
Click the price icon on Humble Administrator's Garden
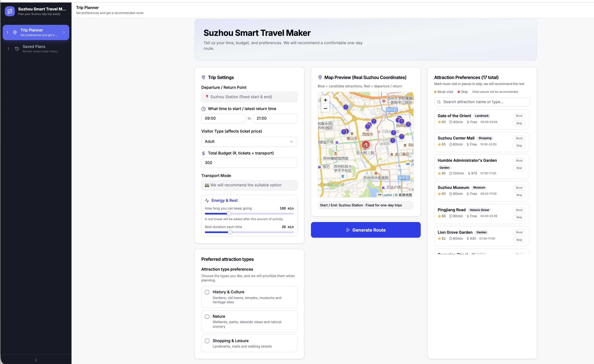(x=469, y=173)
